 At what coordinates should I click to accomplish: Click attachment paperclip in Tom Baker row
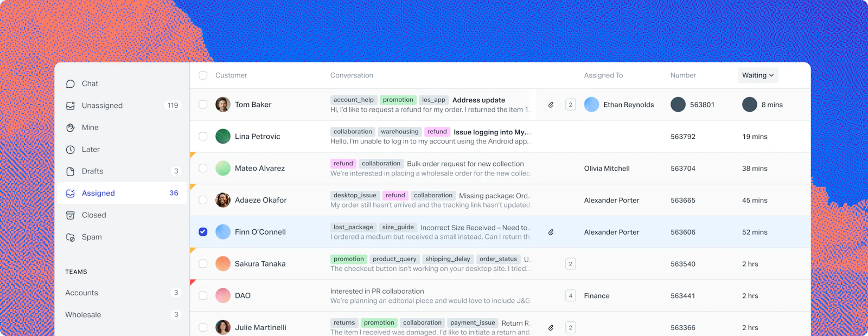551,105
